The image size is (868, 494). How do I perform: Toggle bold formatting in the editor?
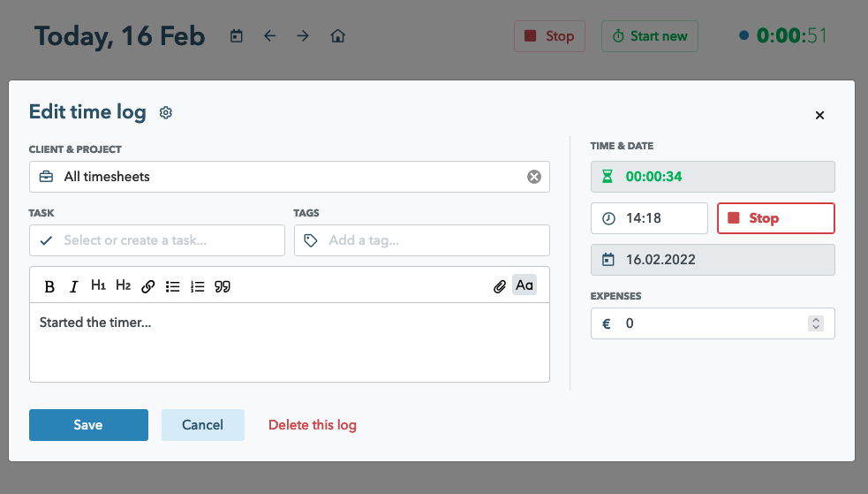[x=49, y=286]
